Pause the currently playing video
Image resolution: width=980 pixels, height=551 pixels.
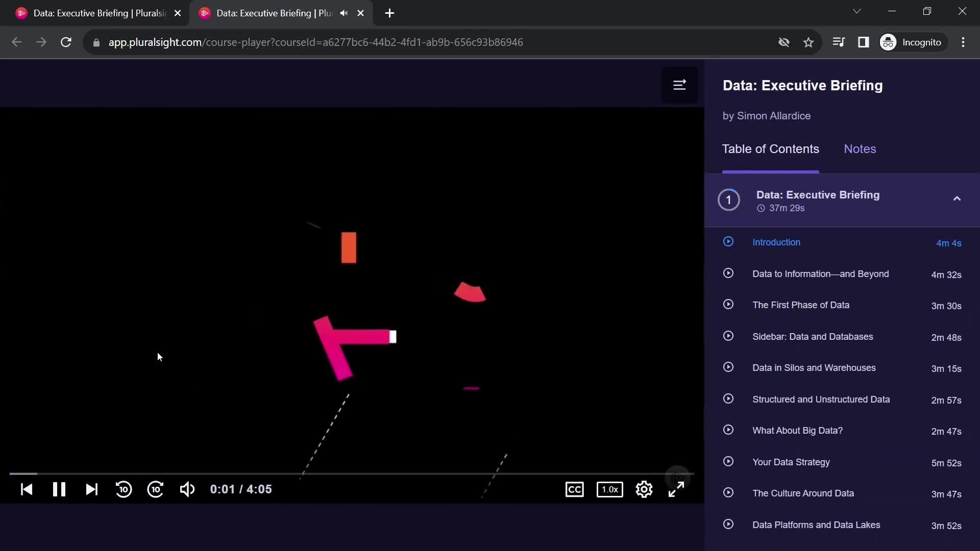(59, 489)
